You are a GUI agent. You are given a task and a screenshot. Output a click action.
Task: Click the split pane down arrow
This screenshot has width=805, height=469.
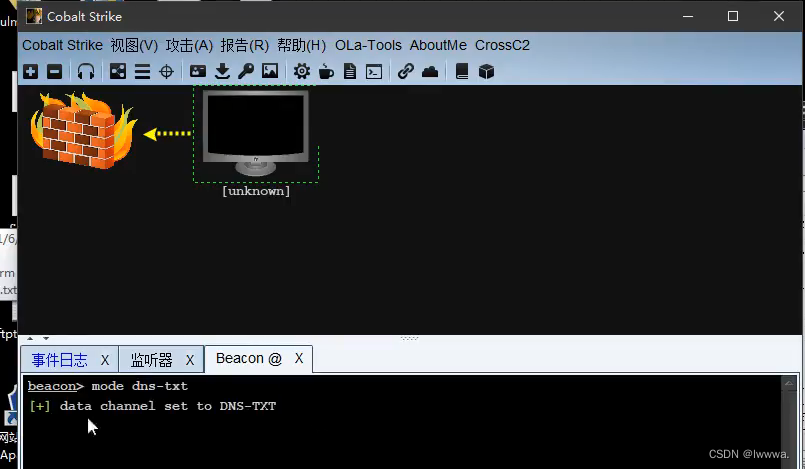[46, 338]
